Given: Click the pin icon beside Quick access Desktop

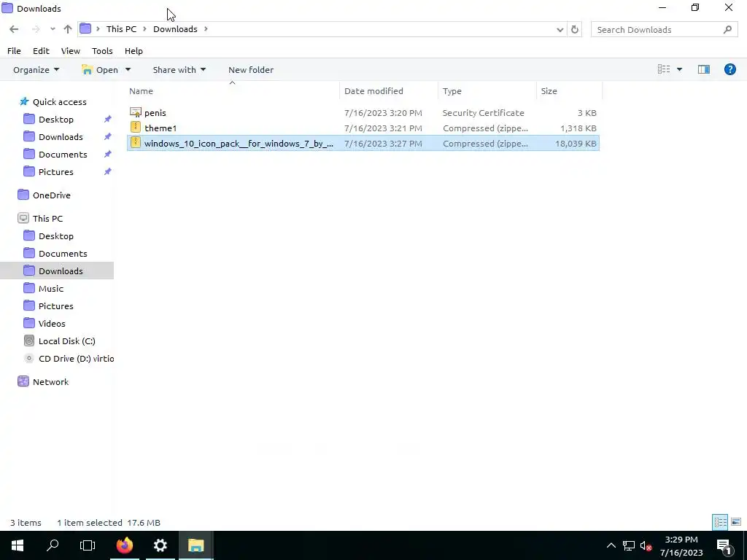Looking at the screenshot, I should pos(108,119).
